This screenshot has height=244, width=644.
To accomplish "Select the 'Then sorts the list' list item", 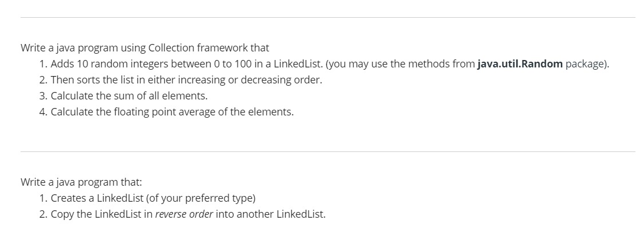I will [181, 80].
